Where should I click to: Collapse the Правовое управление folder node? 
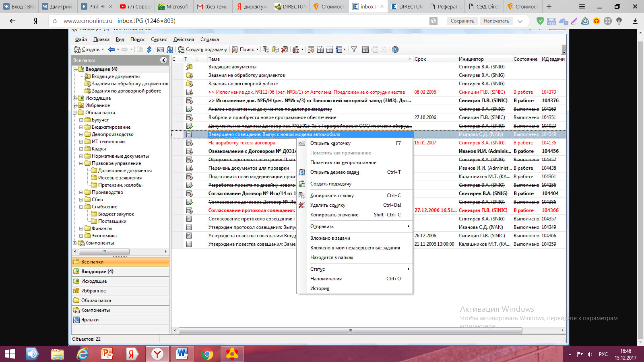pyautogui.click(x=81, y=163)
